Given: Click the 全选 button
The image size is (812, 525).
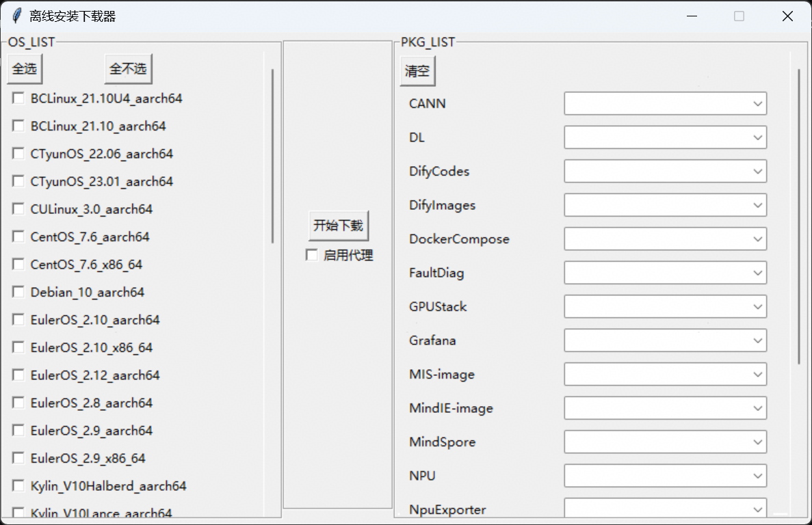Looking at the screenshot, I should point(25,69).
